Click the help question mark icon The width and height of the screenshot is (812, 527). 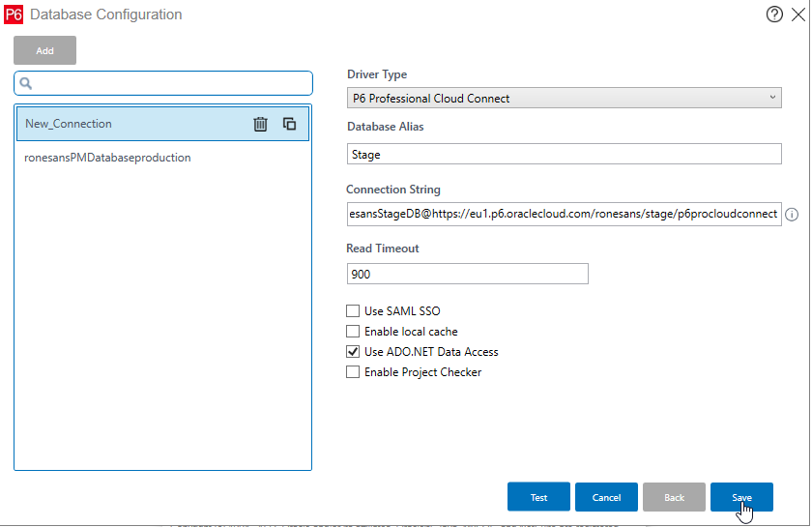point(773,15)
